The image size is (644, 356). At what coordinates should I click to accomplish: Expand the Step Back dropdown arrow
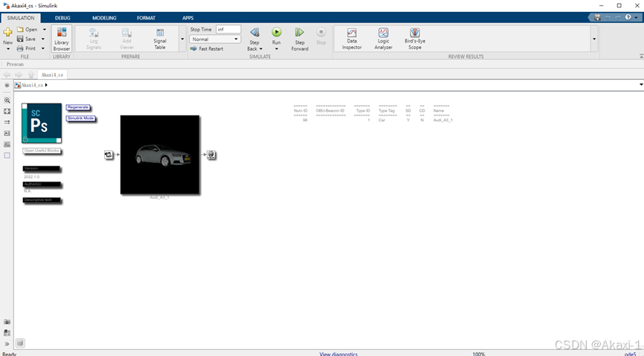tap(261, 49)
